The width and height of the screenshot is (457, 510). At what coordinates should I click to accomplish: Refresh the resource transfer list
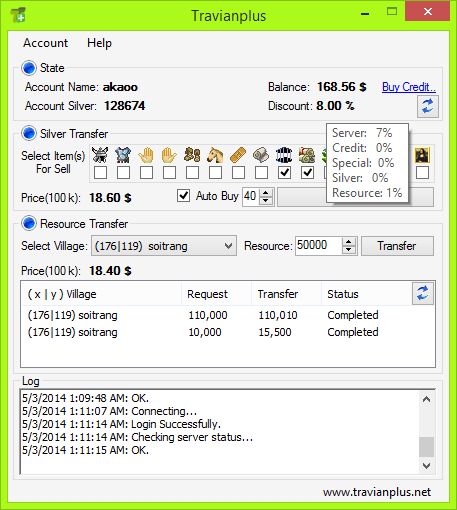(423, 294)
